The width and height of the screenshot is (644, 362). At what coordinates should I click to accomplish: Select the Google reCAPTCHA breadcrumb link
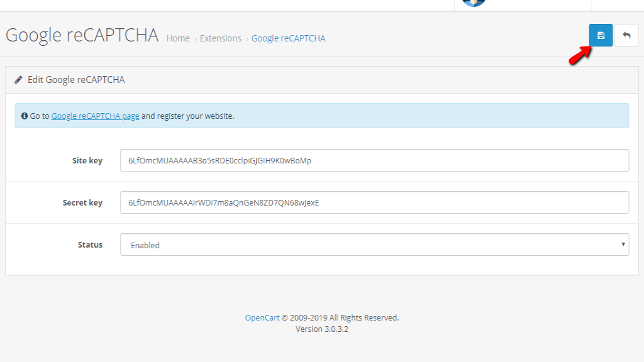[288, 38]
